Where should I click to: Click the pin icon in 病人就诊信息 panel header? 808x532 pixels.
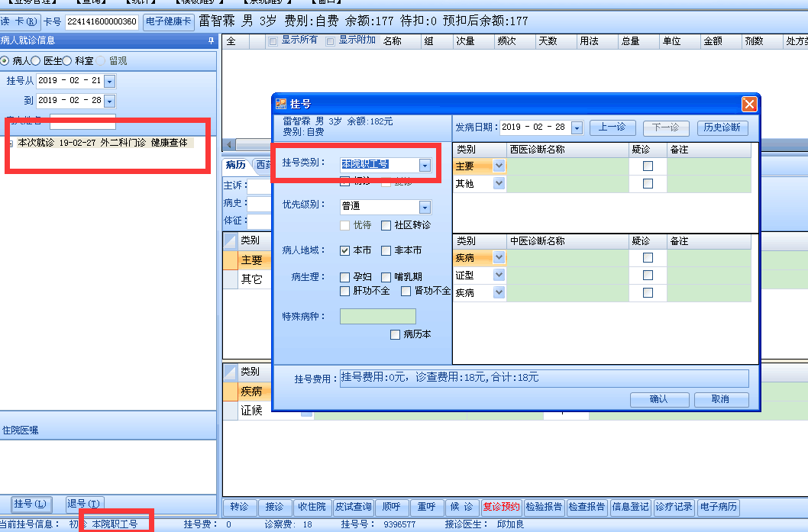211,40
